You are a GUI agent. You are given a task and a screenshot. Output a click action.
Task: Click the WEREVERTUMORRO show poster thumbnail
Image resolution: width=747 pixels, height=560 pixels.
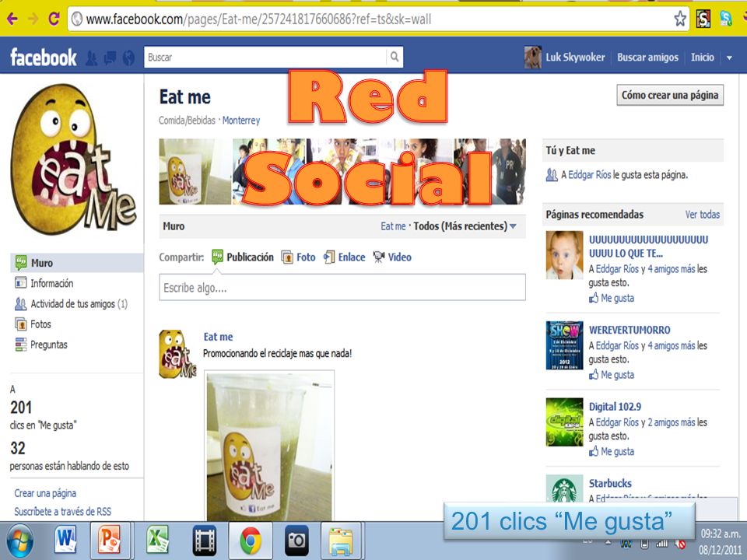pyautogui.click(x=565, y=345)
